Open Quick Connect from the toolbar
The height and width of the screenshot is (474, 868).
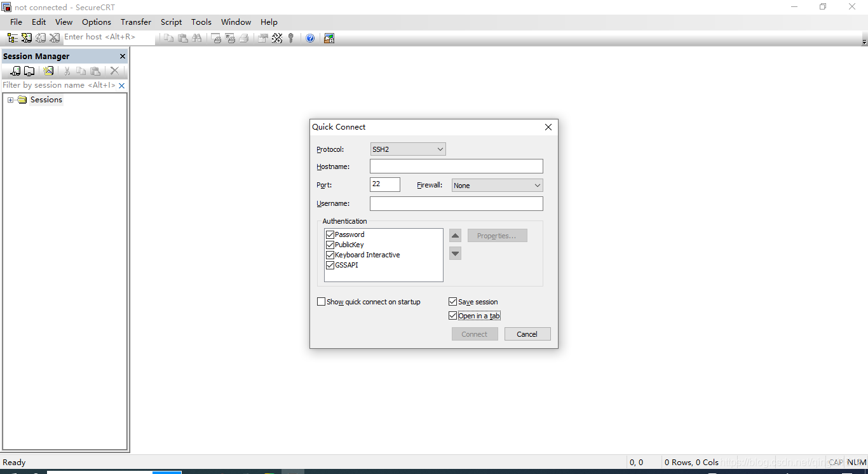pyautogui.click(x=26, y=38)
